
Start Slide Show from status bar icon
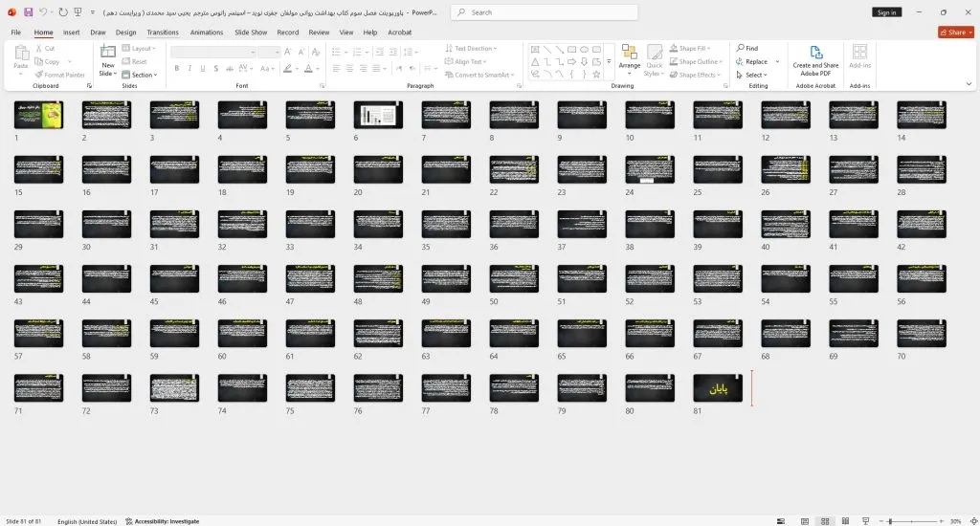pos(865,521)
